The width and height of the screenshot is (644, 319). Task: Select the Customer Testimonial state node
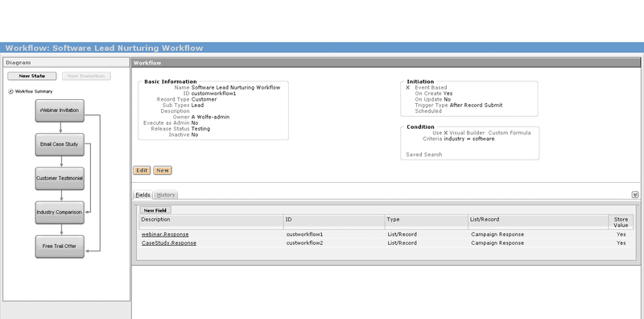60,178
